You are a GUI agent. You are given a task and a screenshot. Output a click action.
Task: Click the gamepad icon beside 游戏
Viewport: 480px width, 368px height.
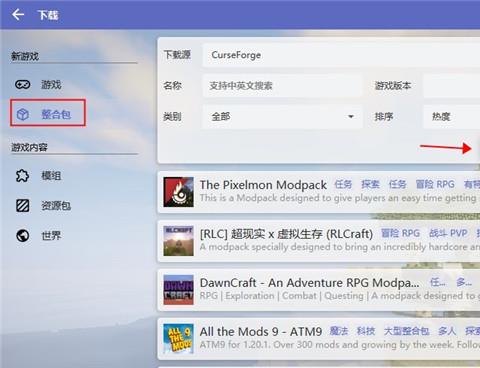[x=23, y=85]
